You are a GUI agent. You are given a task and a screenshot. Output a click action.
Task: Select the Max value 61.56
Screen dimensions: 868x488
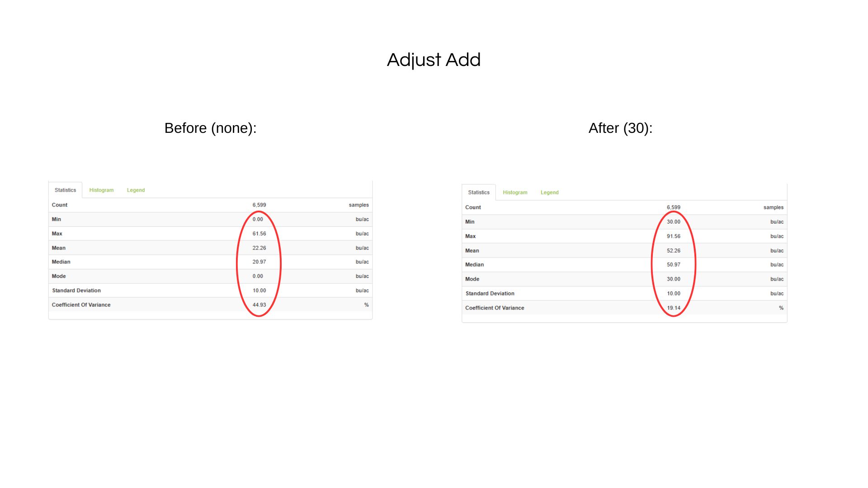[x=259, y=234]
